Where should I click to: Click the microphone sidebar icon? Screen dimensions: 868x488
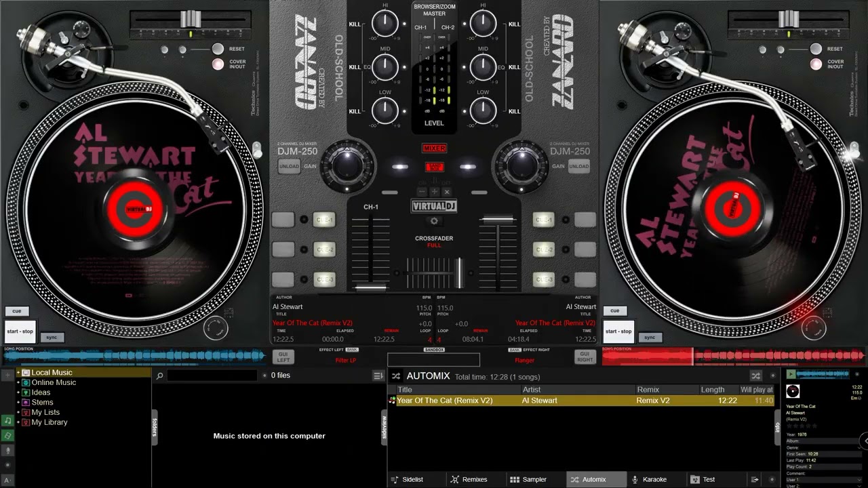[7, 450]
